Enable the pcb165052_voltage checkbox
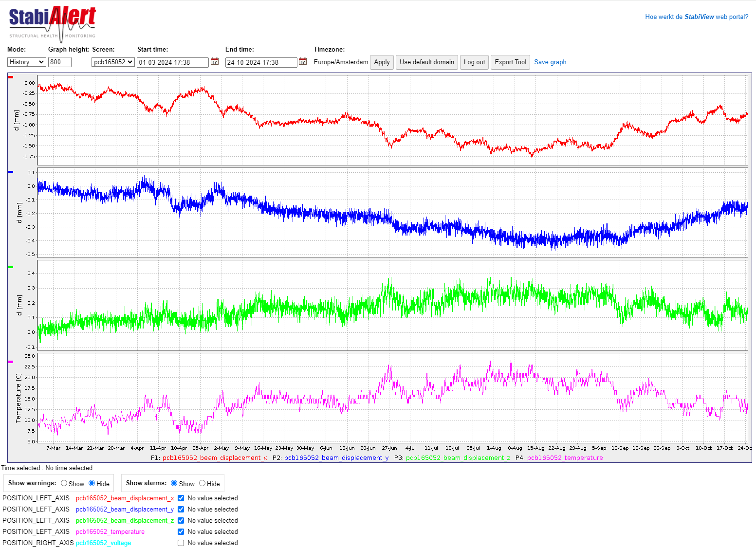The height and width of the screenshot is (548, 756). point(181,543)
